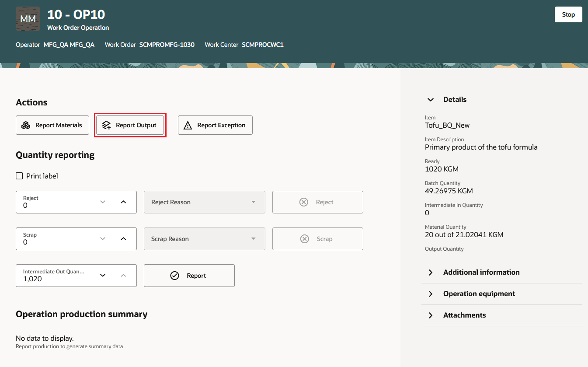Click the MM work order operation icon

[28, 19]
